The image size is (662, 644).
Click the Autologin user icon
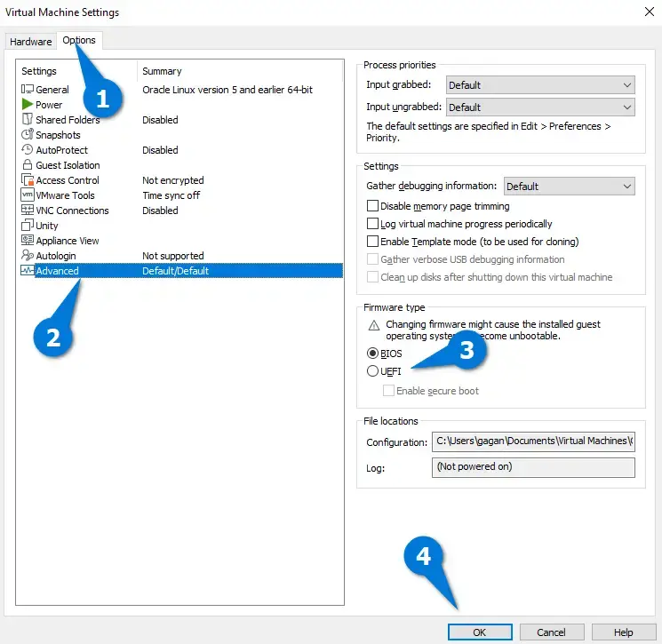28,255
